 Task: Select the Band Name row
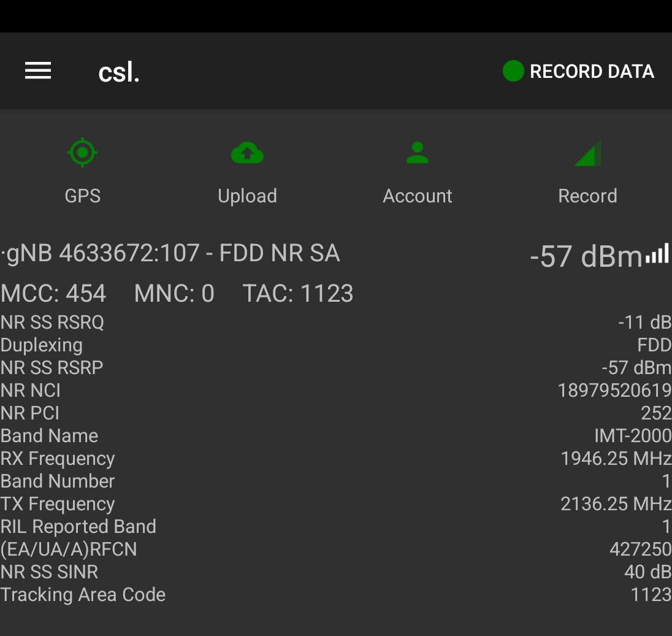click(x=336, y=435)
